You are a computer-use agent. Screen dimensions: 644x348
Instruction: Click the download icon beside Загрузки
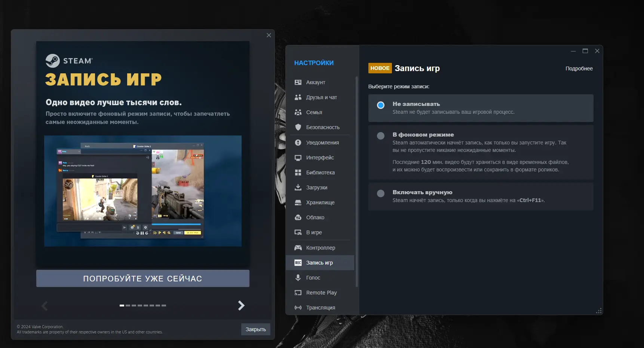298,187
